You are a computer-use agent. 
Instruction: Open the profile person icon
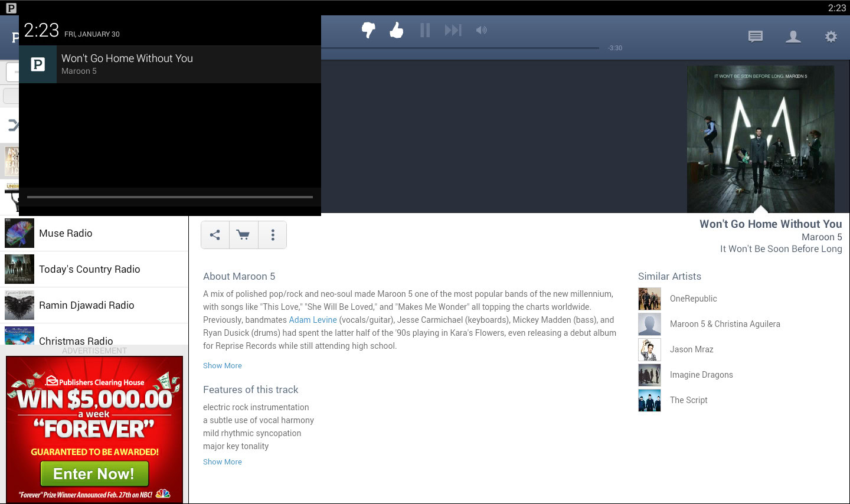[793, 37]
